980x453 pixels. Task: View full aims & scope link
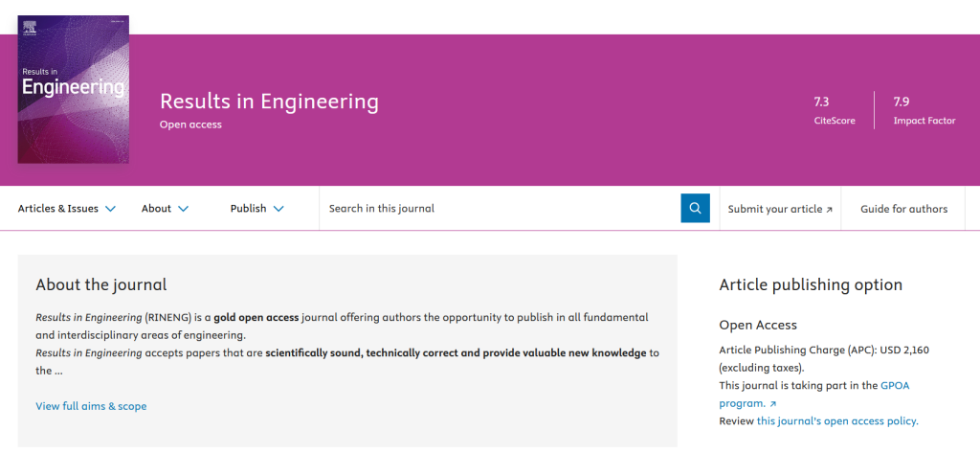tap(91, 406)
